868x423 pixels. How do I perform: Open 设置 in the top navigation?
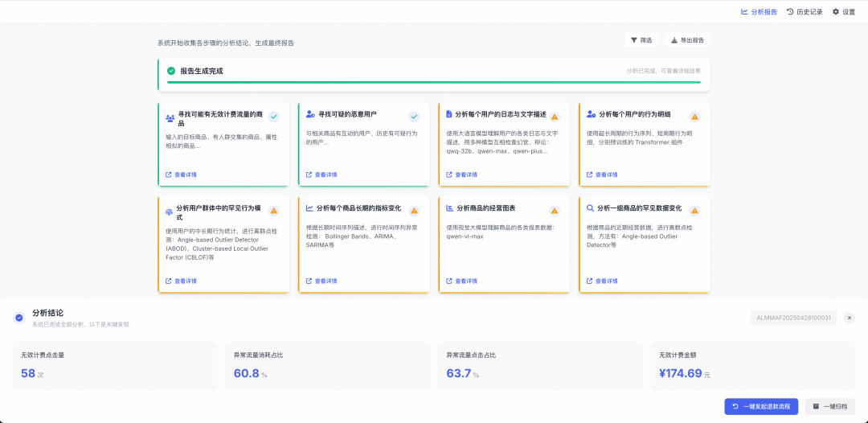(x=844, y=11)
